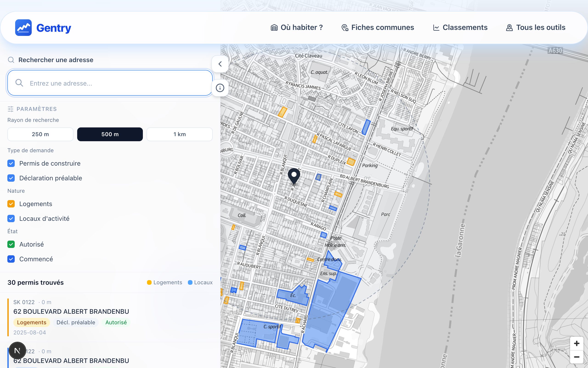
Task: Collapse the sidebar with the chevron button
Action: click(x=220, y=64)
